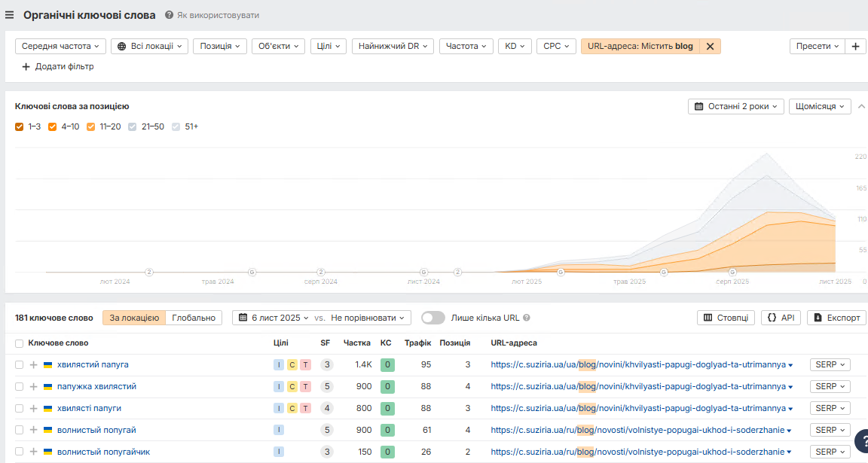The width and height of the screenshot is (868, 463).
Task: Open the Стовпці columns button
Action: [x=726, y=318]
